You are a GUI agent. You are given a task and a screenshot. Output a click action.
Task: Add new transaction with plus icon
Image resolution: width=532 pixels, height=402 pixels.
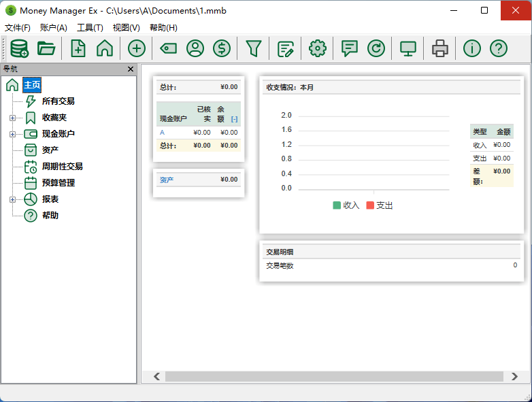tap(137, 48)
